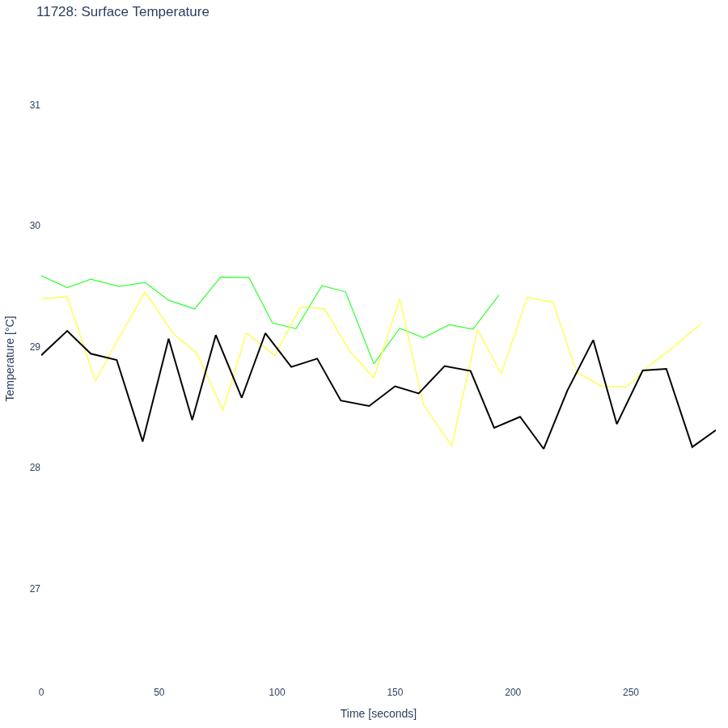Click the green line's starting point
This screenshot has height=728, width=728.
tap(42, 276)
